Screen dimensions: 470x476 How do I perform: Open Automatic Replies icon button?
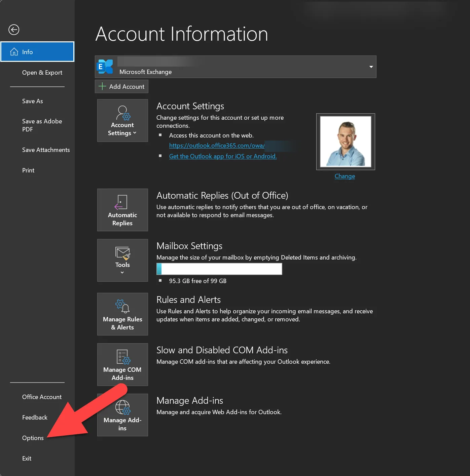pos(122,210)
